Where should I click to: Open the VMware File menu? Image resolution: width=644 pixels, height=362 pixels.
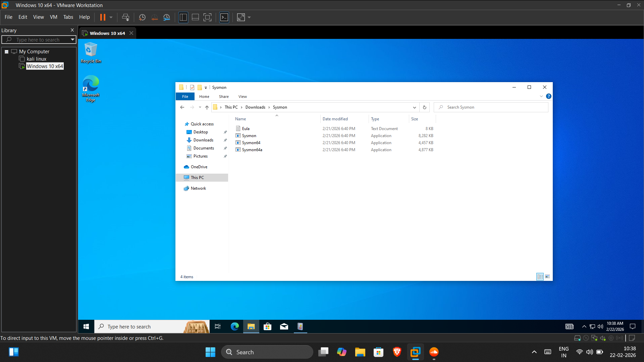pos(8,17)
